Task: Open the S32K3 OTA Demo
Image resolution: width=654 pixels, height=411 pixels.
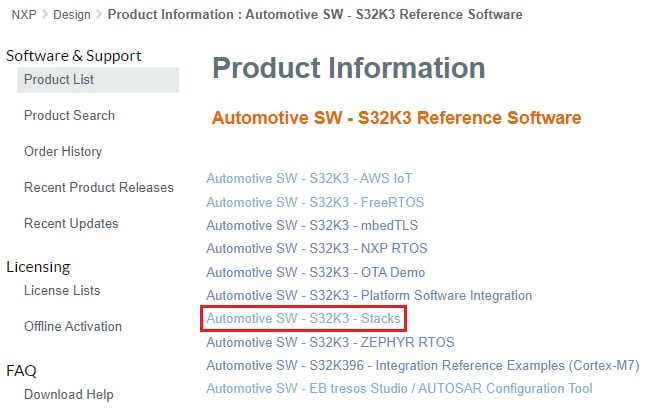Action: [316, 273]
